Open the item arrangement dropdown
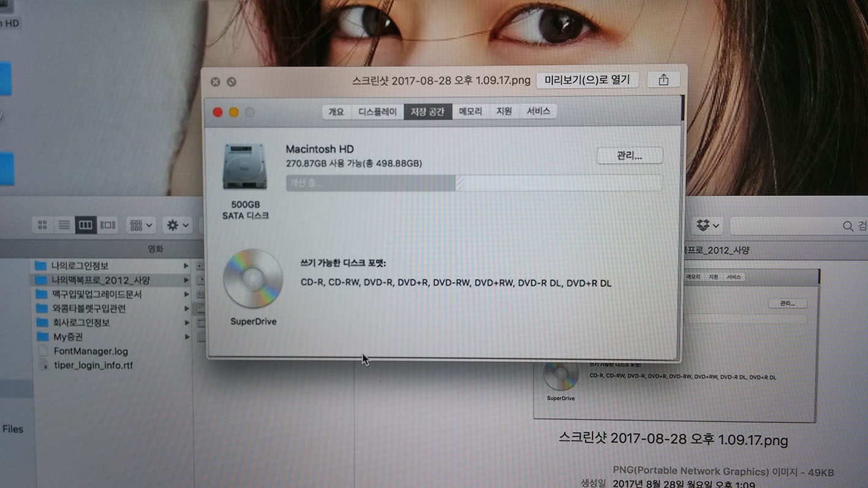The height and width of the screenshot is (488, 868). tap(142, 225)
